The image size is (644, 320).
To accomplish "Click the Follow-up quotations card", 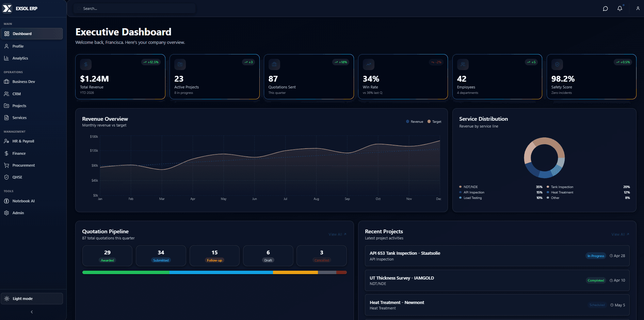I will pyautogui.click(x=214, y=256).
